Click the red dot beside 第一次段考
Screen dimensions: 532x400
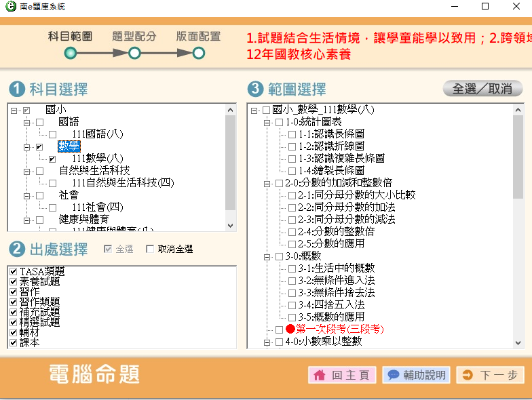(290, 329)
